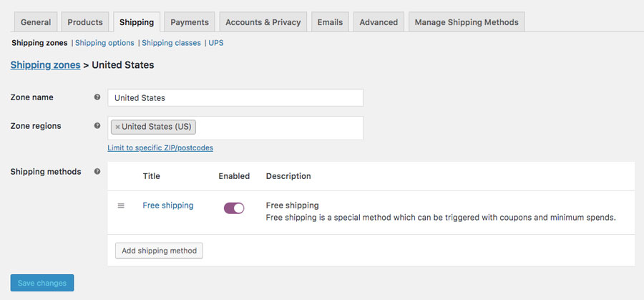644x300 pixels.
Task: Open Manage Shipping Methods tab
Action: coord(467,22)
